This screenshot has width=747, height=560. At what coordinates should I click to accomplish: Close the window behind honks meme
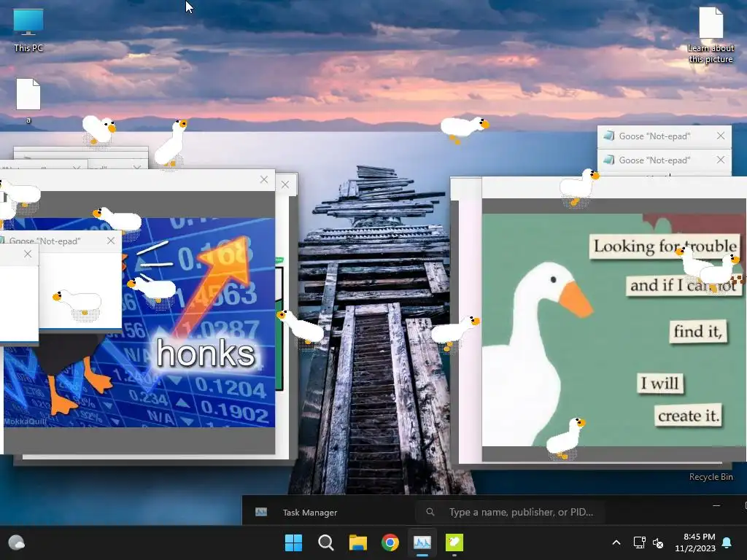[285, 184]
